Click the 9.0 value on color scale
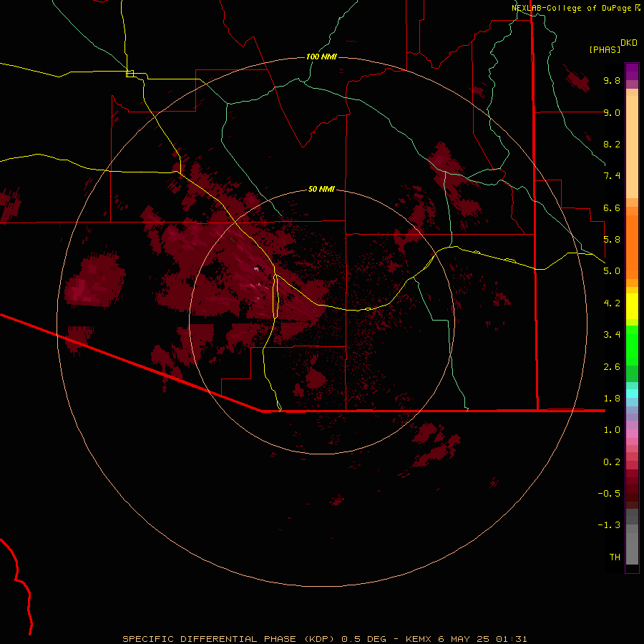The width and height of the screenshot is (644, 644). (x=612, y=112)
